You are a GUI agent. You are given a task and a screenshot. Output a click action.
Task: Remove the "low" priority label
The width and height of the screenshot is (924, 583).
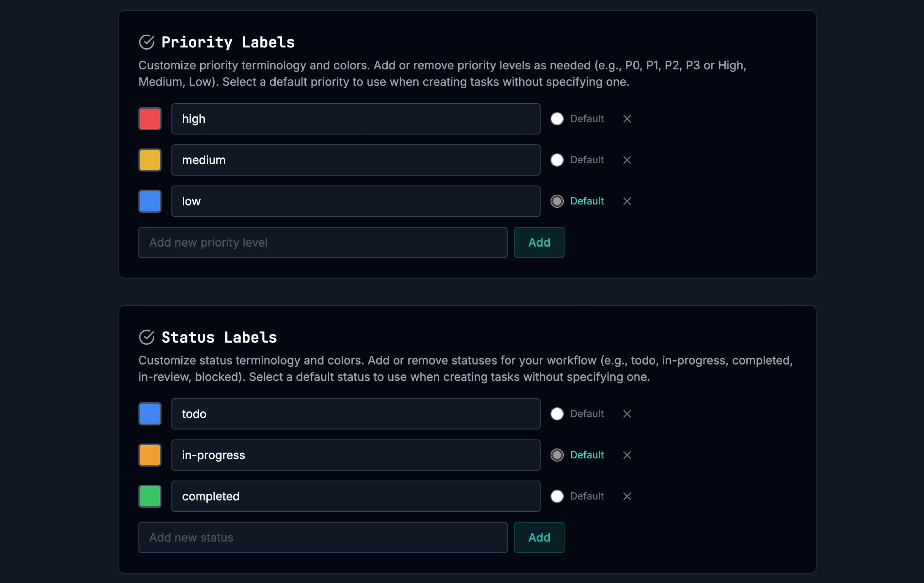tap(627, 201)
